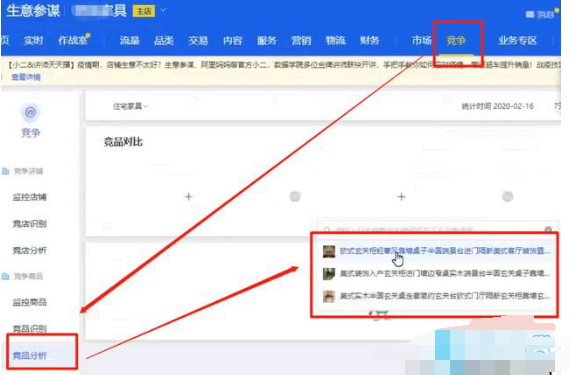The height and width of the screenshot is (375, 570).
Task: Open the 市场 tab
Action: click(422, 41)
